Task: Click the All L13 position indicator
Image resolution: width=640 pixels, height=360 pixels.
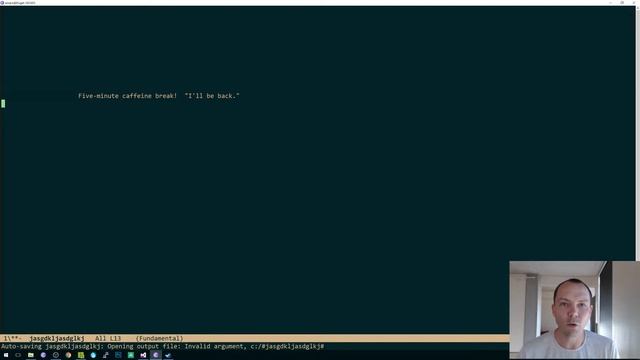Action: 108,338
